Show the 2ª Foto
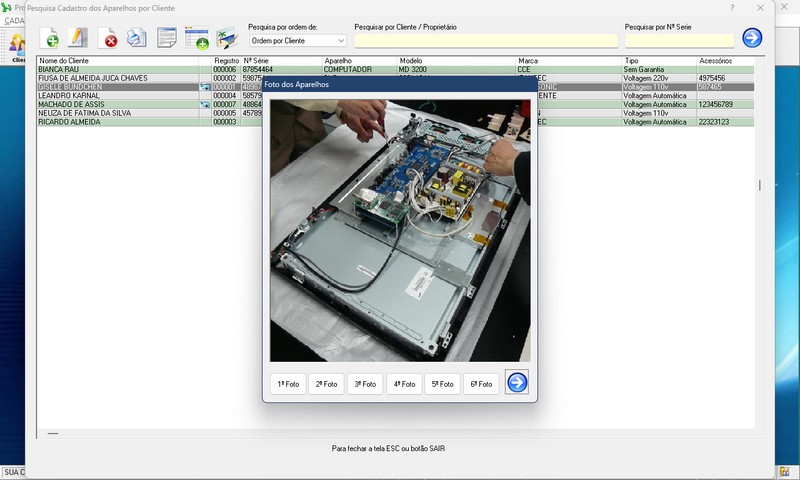This screenshot has width=800, height=480. pyautogui.click(x=327, y=384)
